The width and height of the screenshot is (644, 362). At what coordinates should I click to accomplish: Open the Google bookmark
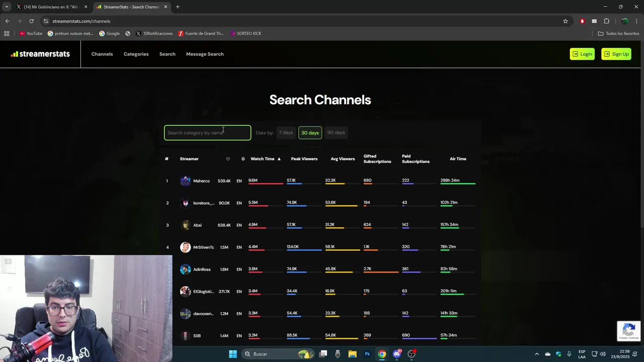(x=109, y=34)
